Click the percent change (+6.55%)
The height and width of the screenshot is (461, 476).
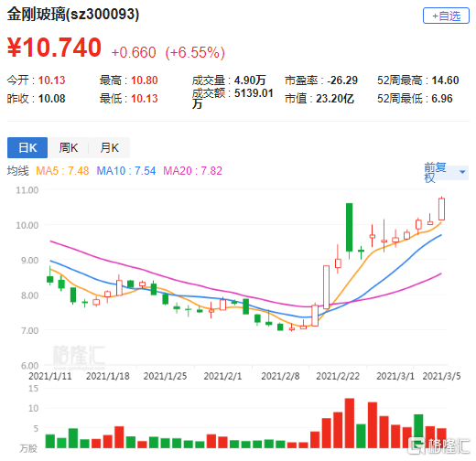pyautogui.click(x=195, y=52)
